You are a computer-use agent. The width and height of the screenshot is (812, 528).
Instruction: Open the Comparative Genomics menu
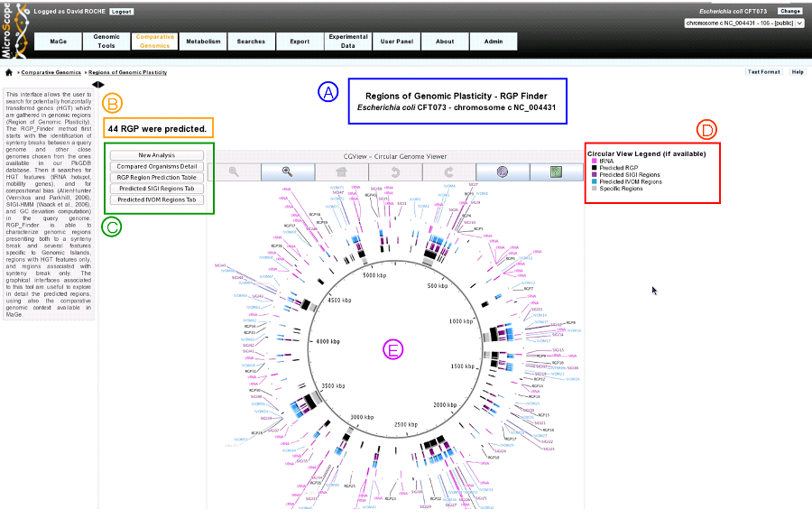(x=155, y=42)
